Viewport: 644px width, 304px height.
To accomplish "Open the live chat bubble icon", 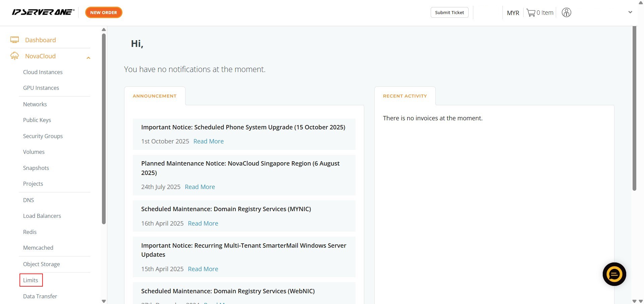I will 614,274.
